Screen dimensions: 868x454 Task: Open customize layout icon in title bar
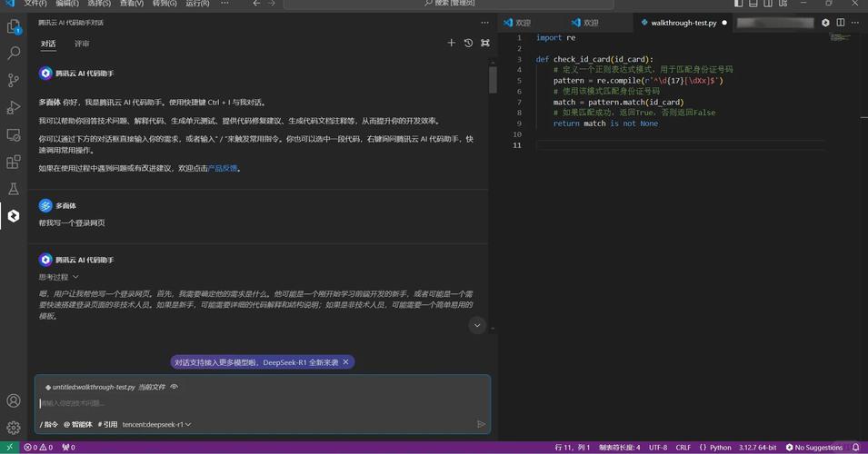click(783, 4)
